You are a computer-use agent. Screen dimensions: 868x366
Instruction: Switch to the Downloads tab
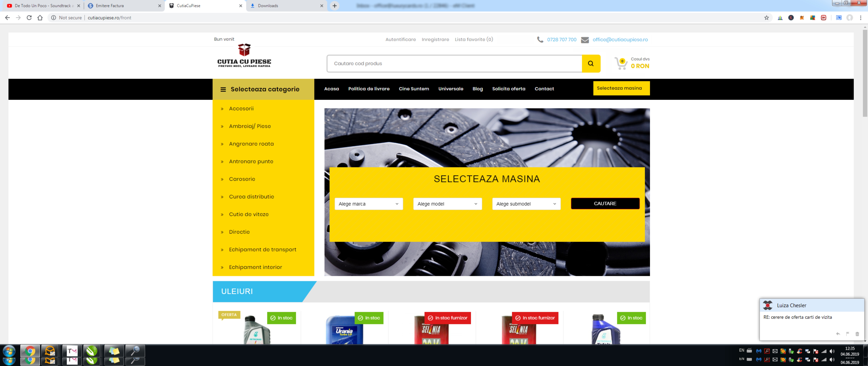coord(286,6)
